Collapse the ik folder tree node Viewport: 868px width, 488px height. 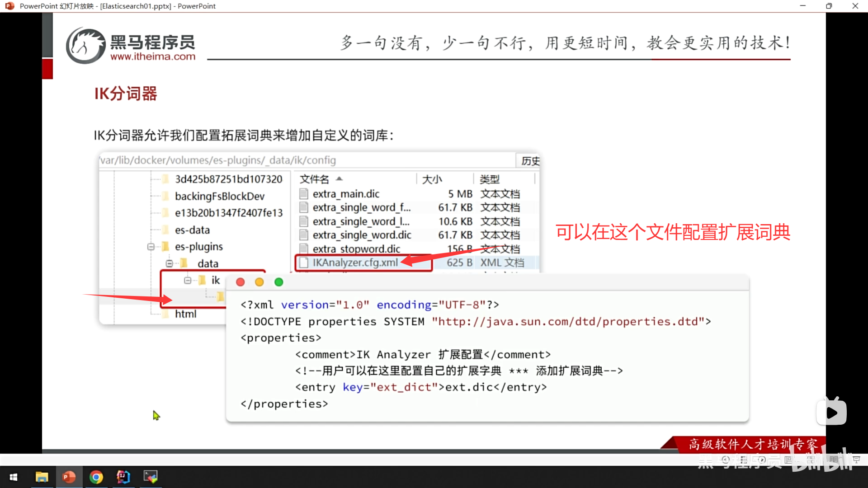point(188,281)
